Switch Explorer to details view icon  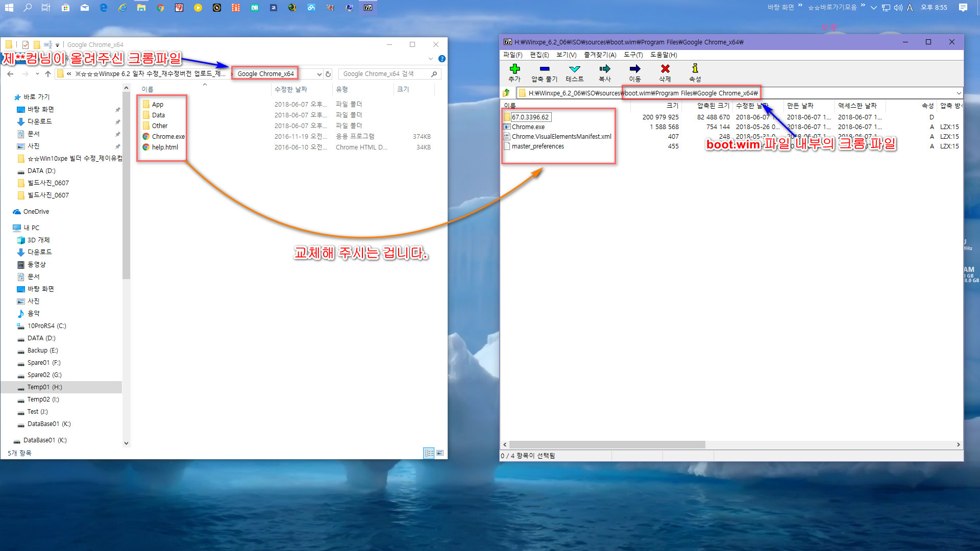pyautogui.click(x=429, y=453)
